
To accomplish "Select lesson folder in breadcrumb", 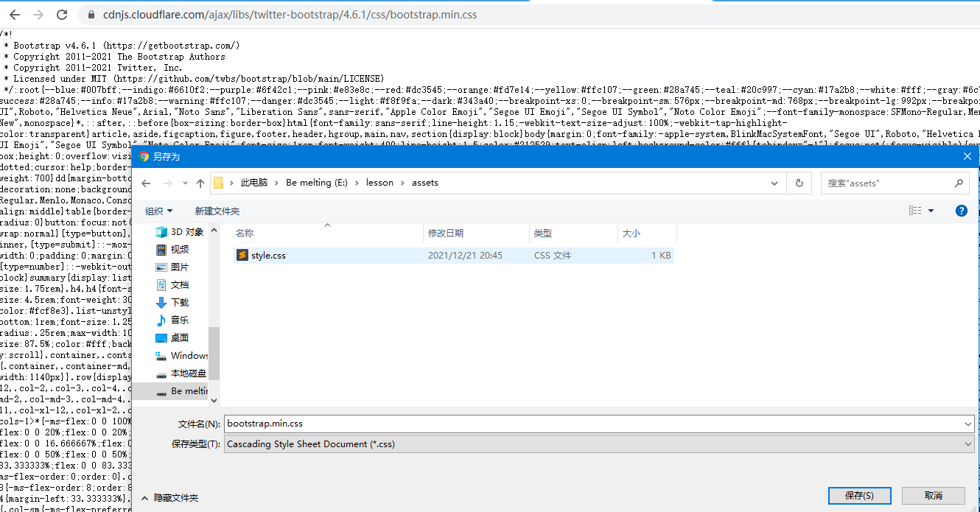I will click(x=379, y=183).
